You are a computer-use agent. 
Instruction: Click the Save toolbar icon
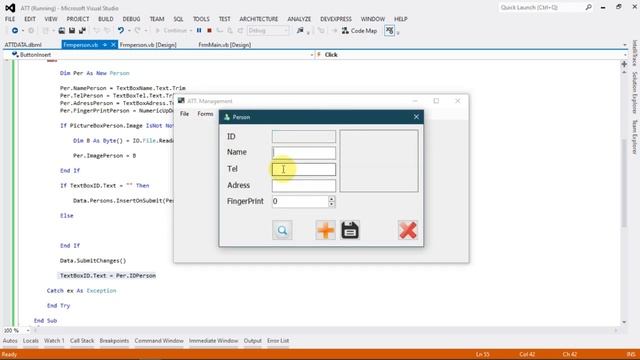pyautogui.click(x=72, y=31)
